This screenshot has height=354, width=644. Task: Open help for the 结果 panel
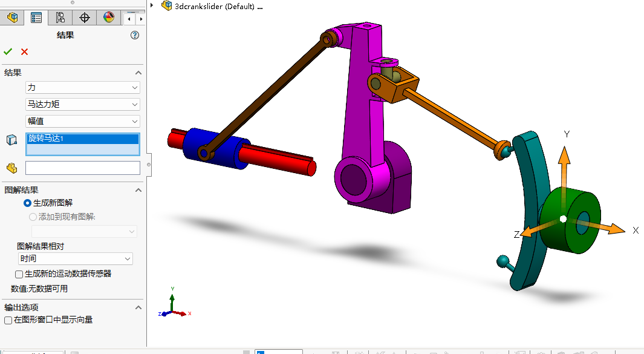[135, 36]
